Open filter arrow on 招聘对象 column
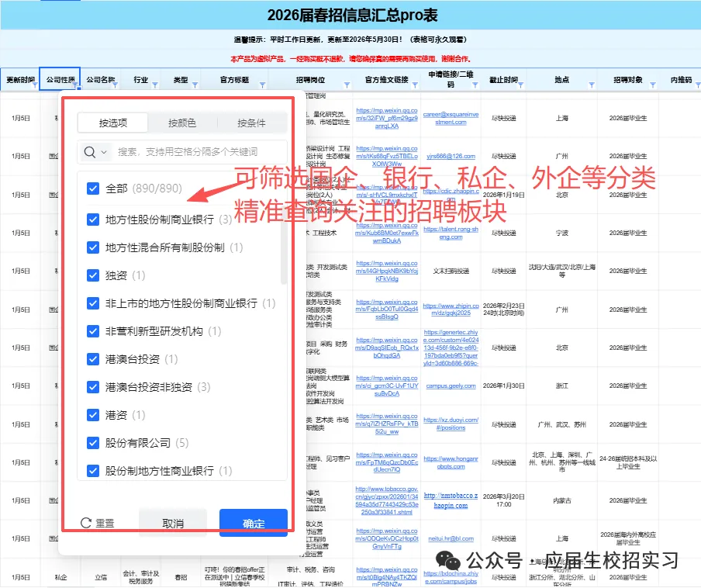This screenshot has height=588, width=701. [x=653, y=85]
